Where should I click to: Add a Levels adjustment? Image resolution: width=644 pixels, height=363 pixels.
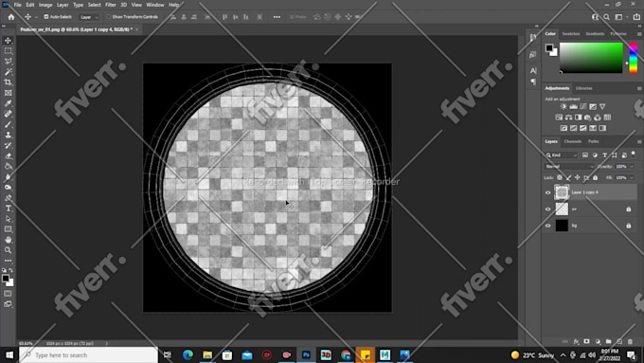click(x=573, y=106)
